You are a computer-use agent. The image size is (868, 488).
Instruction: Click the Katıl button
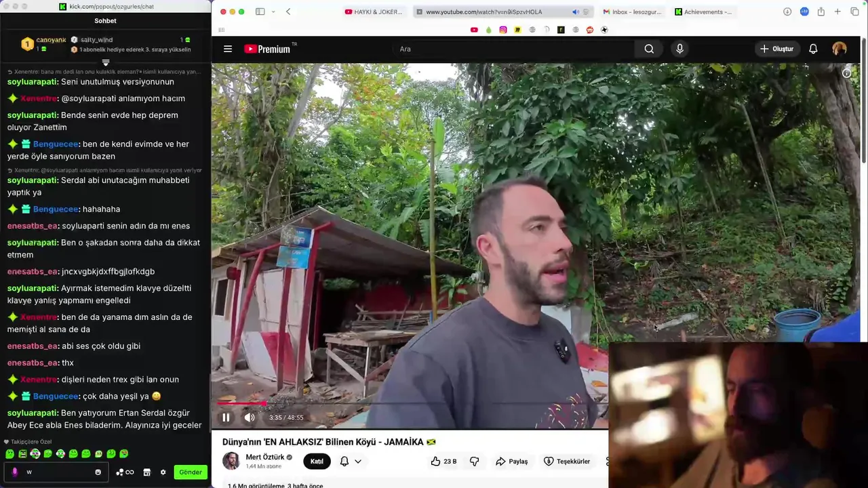pyautogui.click(x=317, y=462)
